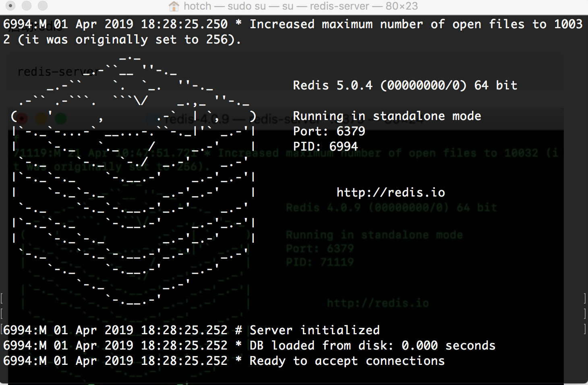588x385 pixels.
Task: Click the '(it was originally set to 256).' text
Action: coord(129,40)
